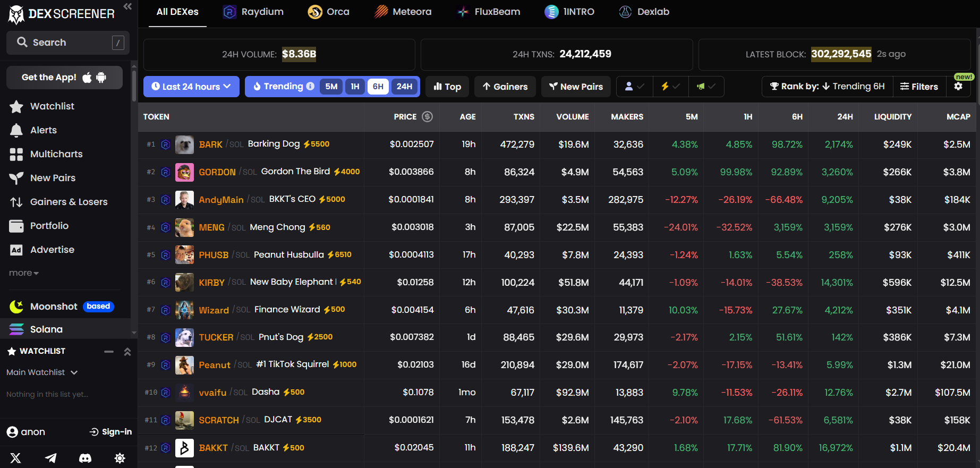Toggle boosted filter lightning icon
Viewport: 980px width, 468px height.
[x=670, y=86]
